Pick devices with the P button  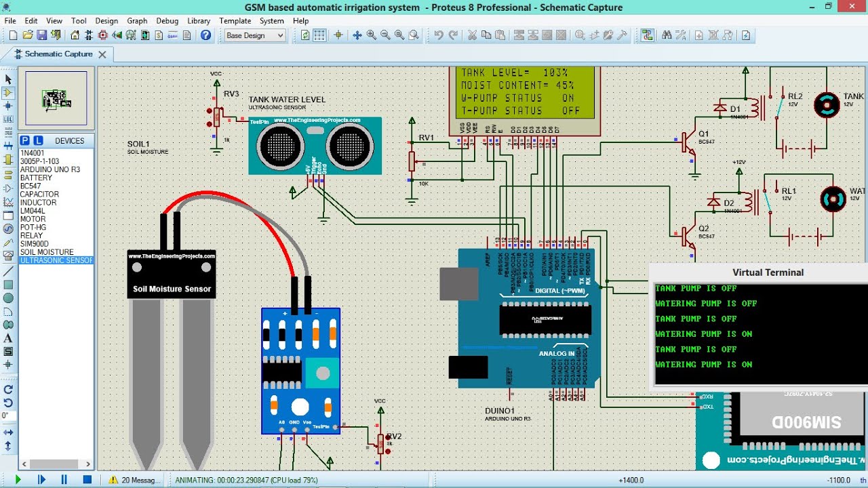click(25, 140)
